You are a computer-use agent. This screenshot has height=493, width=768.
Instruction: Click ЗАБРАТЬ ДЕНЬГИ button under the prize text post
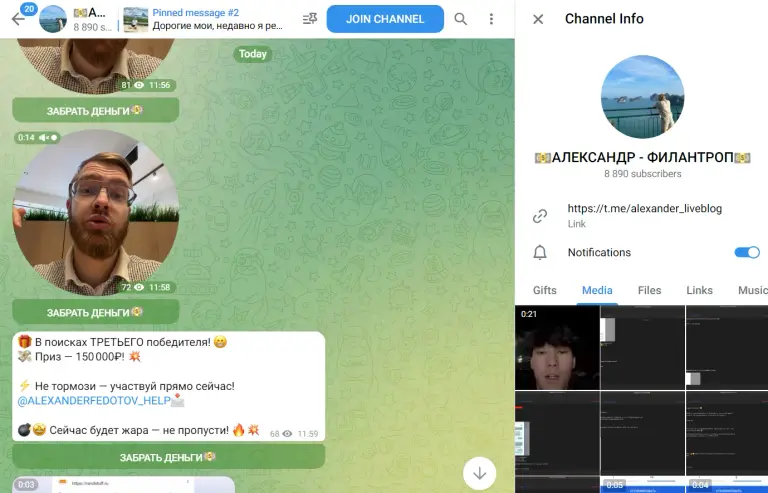pyautogui.click(x=168, y=457)
